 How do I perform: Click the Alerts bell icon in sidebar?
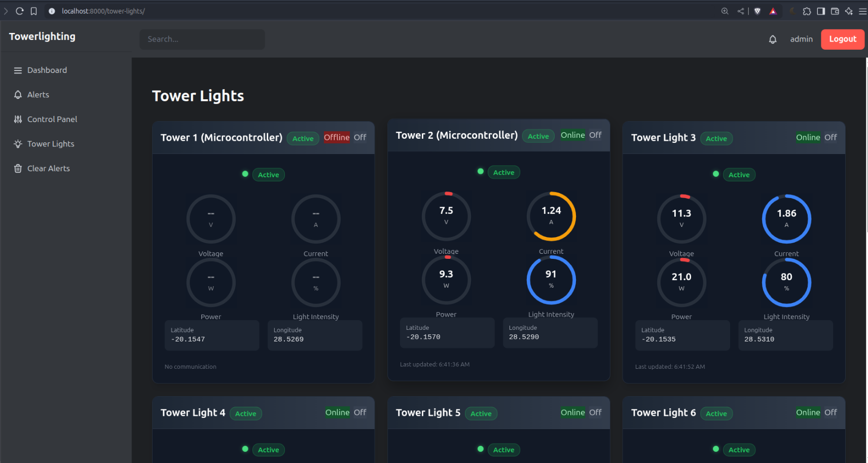[18, 95]
